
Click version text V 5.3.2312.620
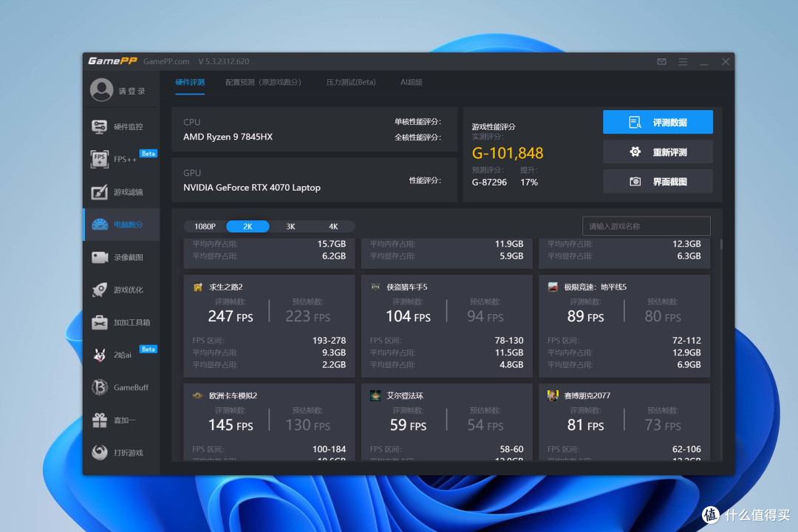[x=224, y=61]
